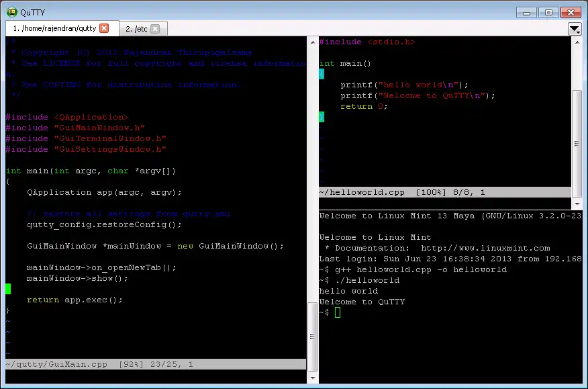Viewport: 588px width, 389px height.
Task: Click the 'Last login: Sun Jun 23' line
Action: point(450,259)
